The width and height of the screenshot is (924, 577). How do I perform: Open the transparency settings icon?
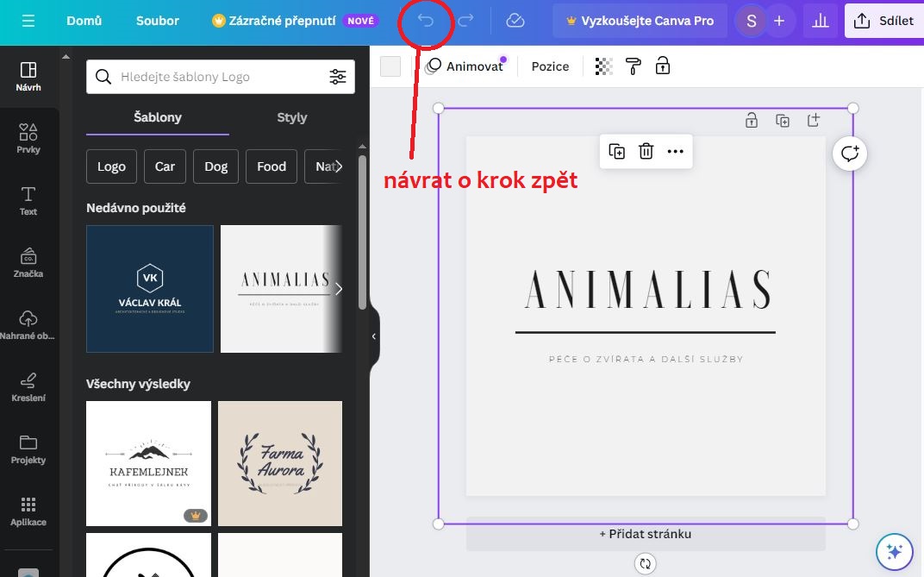[602, 66]
